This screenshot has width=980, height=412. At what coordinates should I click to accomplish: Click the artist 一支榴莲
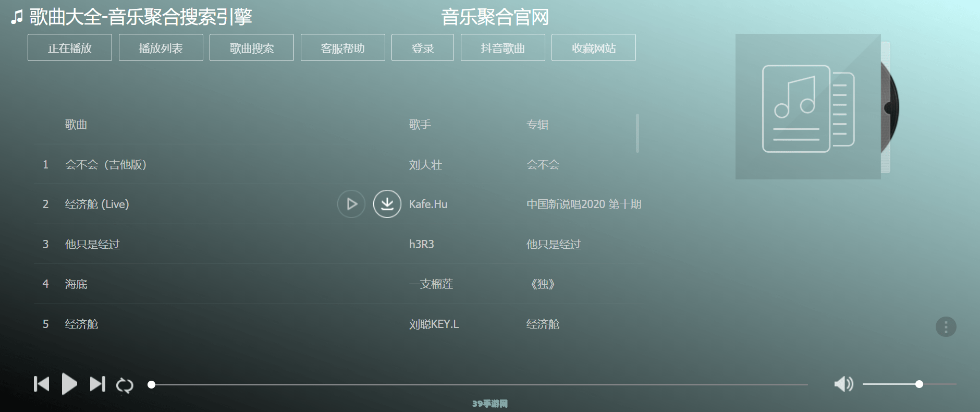pos(431,284)
